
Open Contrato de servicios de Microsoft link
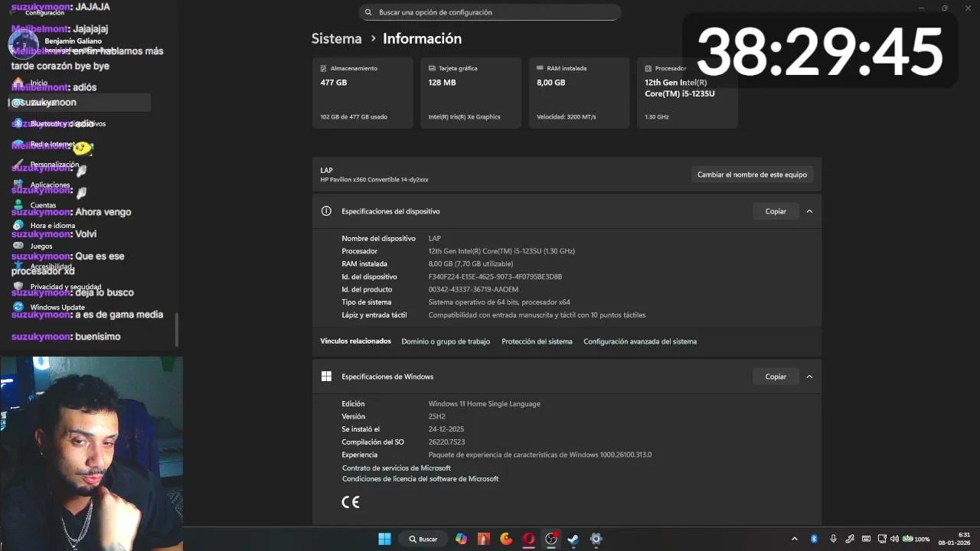point(397,468)
